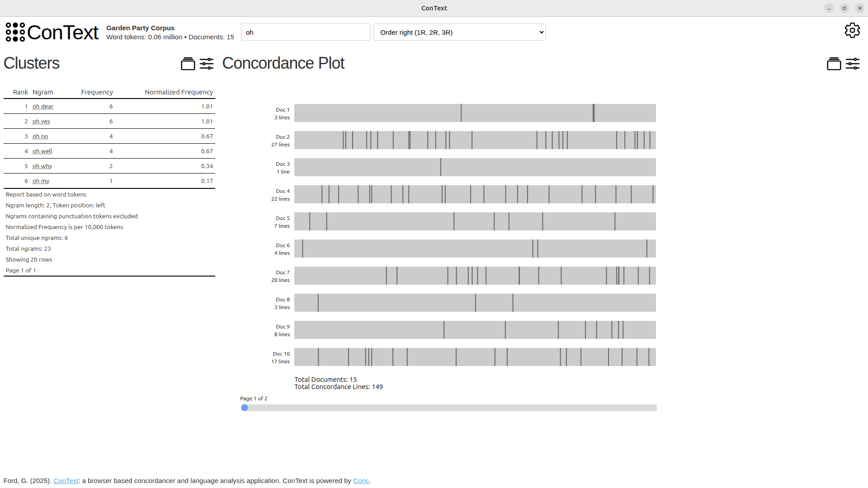Screen dimensions: 868x488
Task: Minimize the ConText window
Action: pyautogui.click(x=829, y=8)
